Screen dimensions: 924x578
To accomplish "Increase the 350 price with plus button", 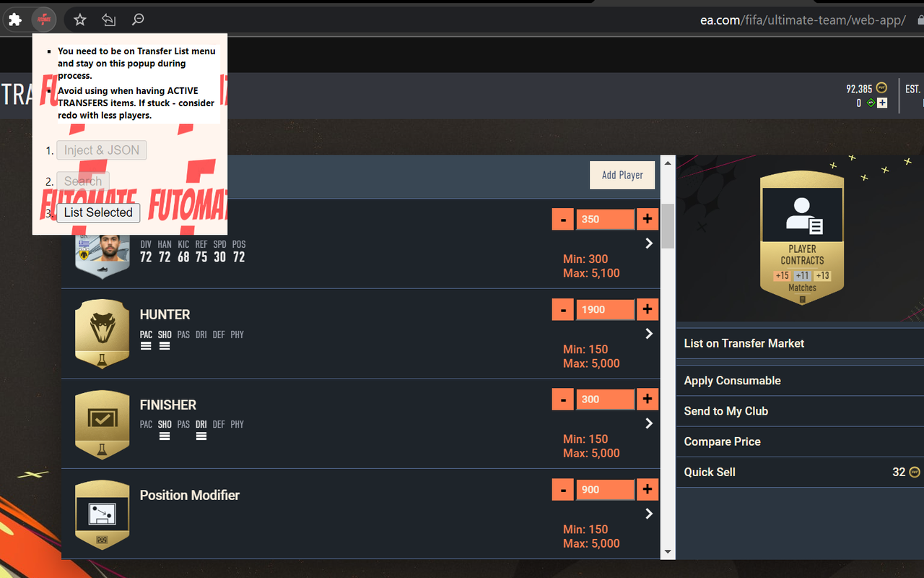I will point(648,219).
